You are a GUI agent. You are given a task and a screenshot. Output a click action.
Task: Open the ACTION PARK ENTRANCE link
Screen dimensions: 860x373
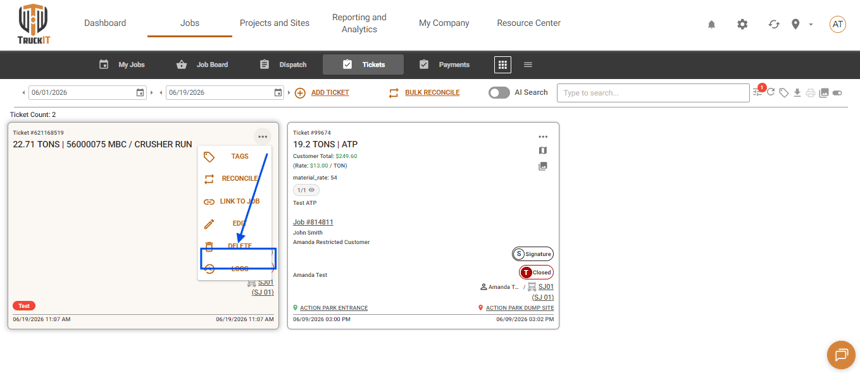tap(333, 308)
